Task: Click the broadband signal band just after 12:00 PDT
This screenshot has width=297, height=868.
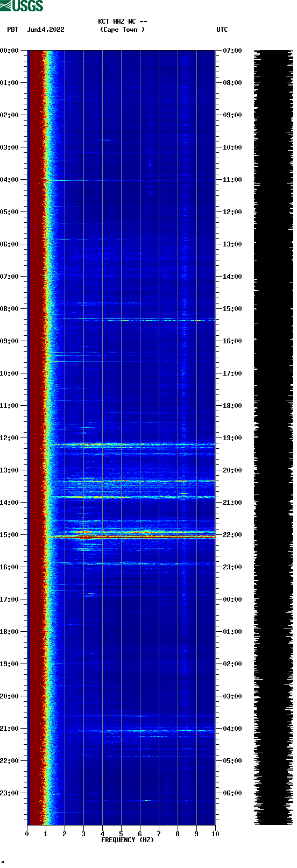Action: click(x=132, y=445)
